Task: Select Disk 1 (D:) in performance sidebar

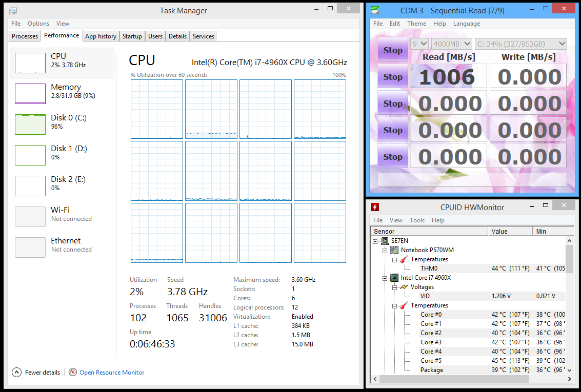Action: click(x=62, y=155)
